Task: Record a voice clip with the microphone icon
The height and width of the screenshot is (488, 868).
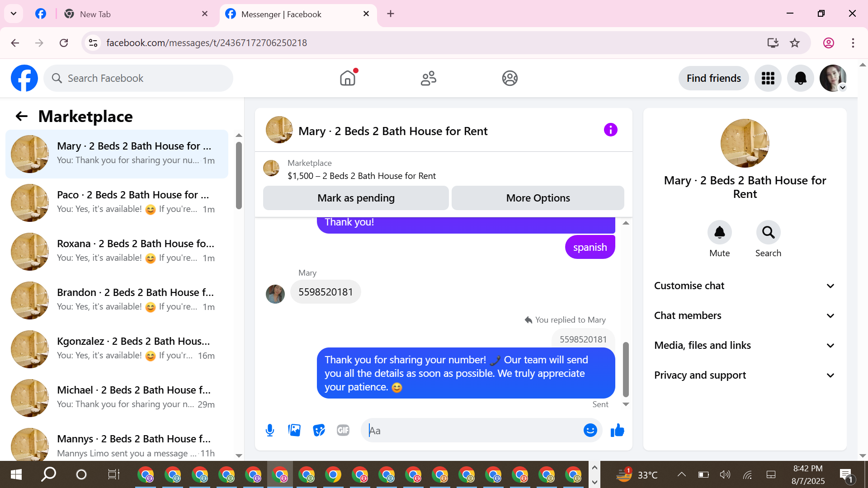Action: pyautogui.click(x=270, y=430)
